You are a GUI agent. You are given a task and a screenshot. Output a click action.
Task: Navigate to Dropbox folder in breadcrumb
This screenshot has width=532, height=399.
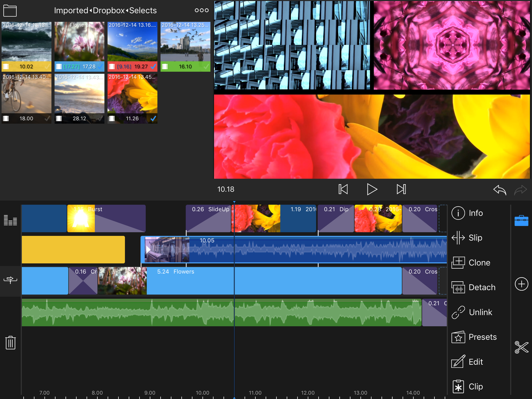pos(109,10)
